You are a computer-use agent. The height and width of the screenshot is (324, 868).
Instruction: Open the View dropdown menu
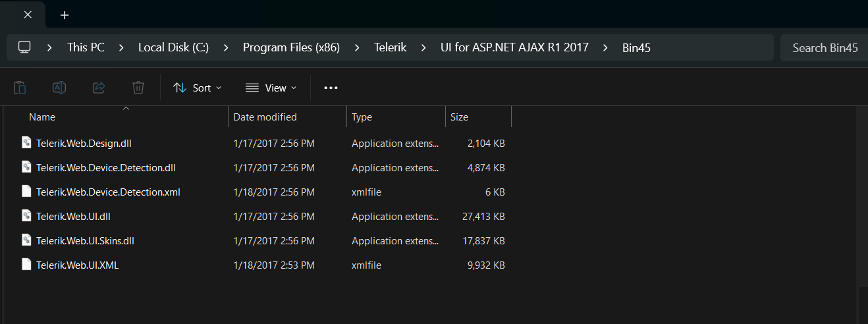[271, 88]
